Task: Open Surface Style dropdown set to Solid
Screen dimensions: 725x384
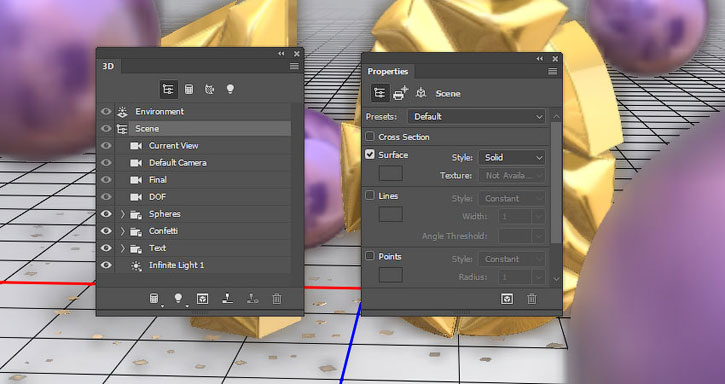Action: click(512, 157)
